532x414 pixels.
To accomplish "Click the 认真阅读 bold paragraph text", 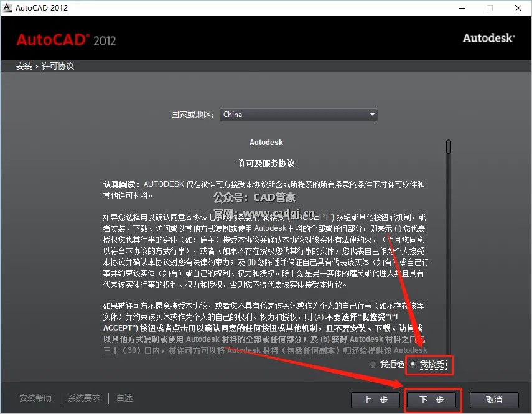I will tap(121, 184).
